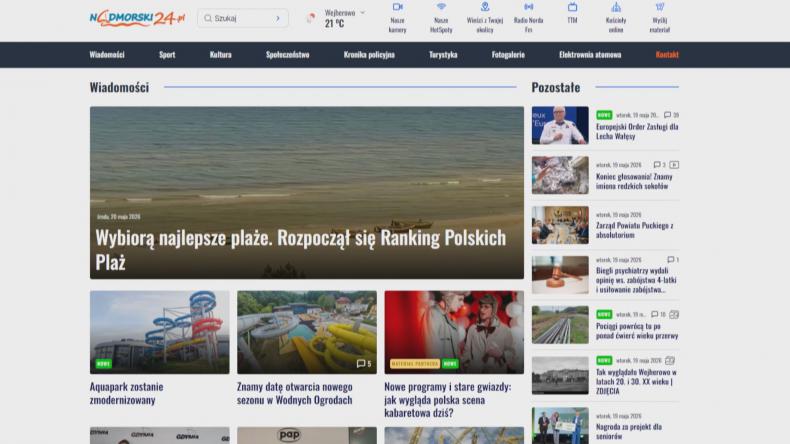Open Biegli psychiatrzy wydali opinię article

636,280
